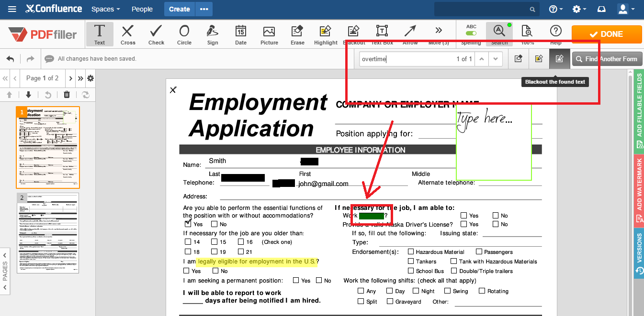Highlight the found text
The width and height of the screenshot is (644, 316).
pyautogui.click(x=539, y=59)
